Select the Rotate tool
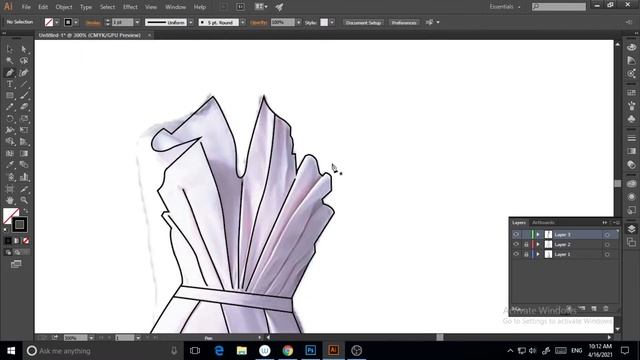 pyautogui.click(x=10, y=119)
